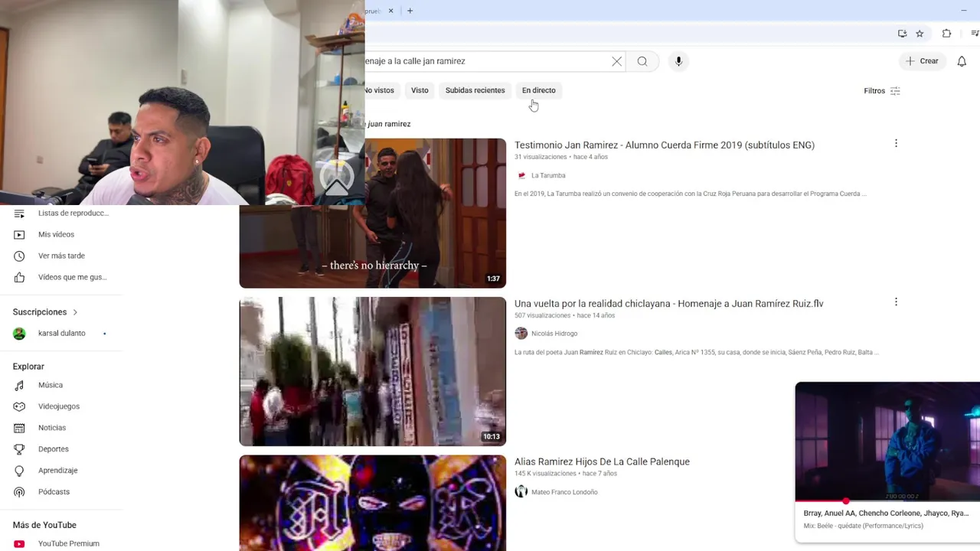The width and height of the screenshot is (980, 551).
Task: Click the 'Mix: Beéle - quédate' miniplayer subtitle
Action: pos(863,526)
